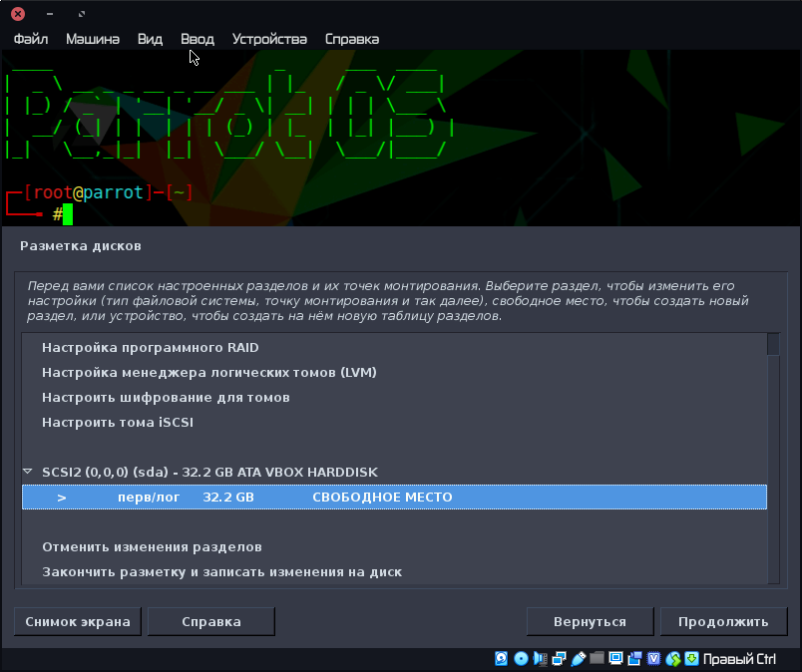This screenshot has width=802, height=672.
Task: Collapse the SCSI2 (sda) disk tree arrow
Action: click(28, 471)
